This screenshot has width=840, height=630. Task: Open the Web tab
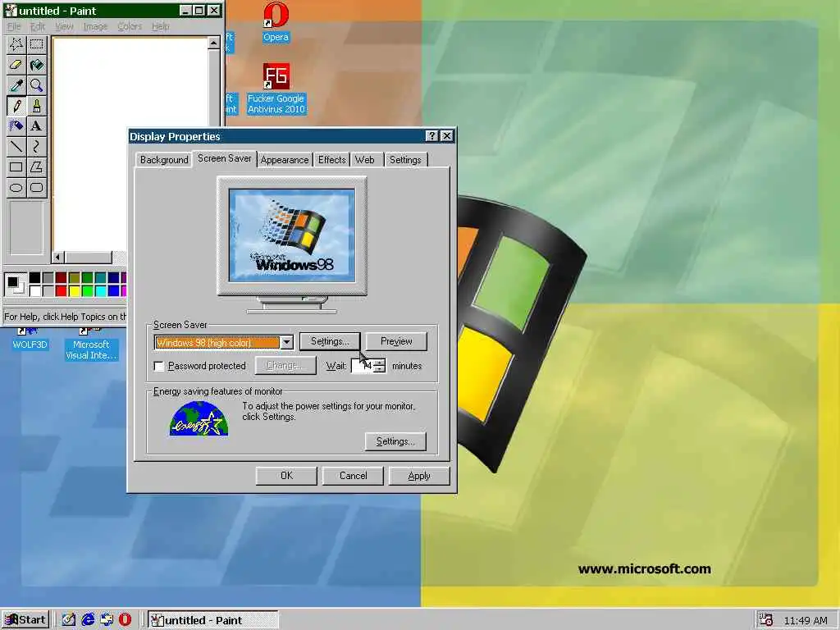(x=365, y=160)
